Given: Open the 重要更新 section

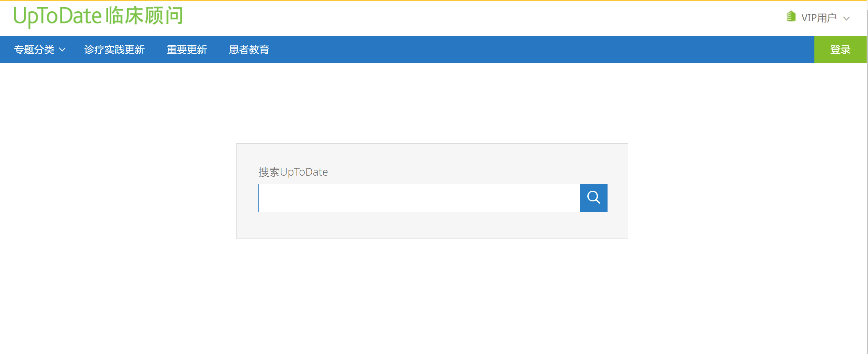Looking at the screenshot, I should tap(187, 49).
